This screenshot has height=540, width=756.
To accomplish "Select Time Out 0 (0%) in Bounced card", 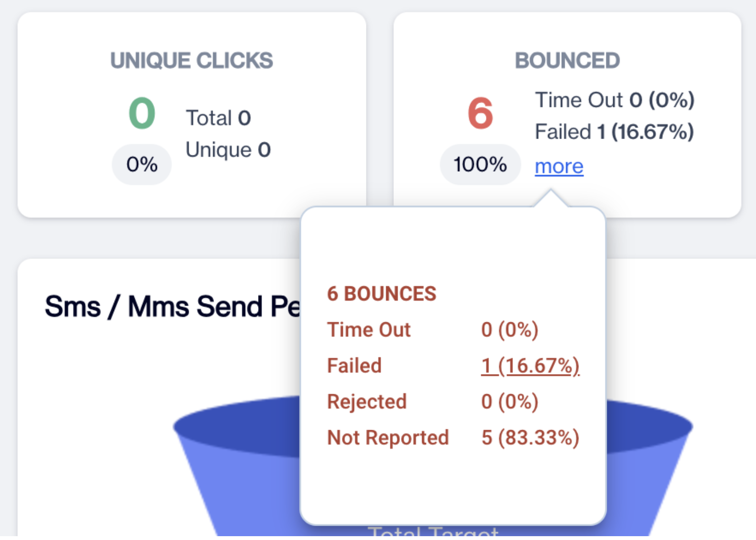I will click(614, 100).
